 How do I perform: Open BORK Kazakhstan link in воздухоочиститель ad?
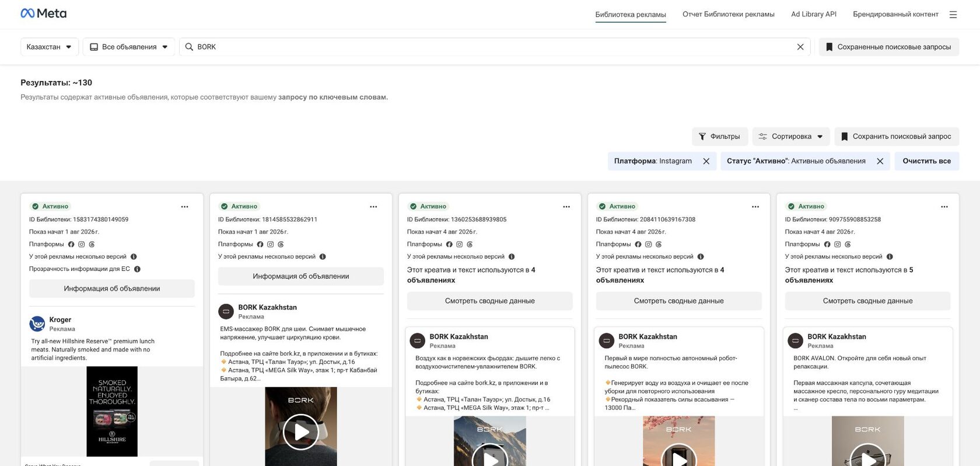coord(459,336)
